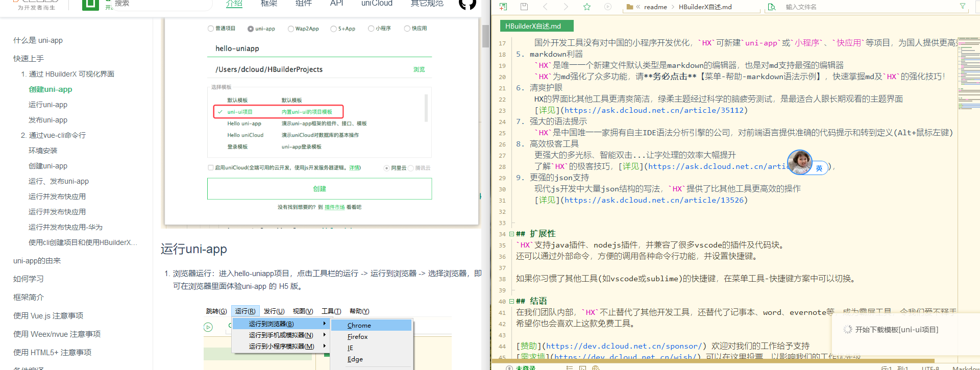Choose the 阿里云 radio option
980x370 pixels.
387,168
